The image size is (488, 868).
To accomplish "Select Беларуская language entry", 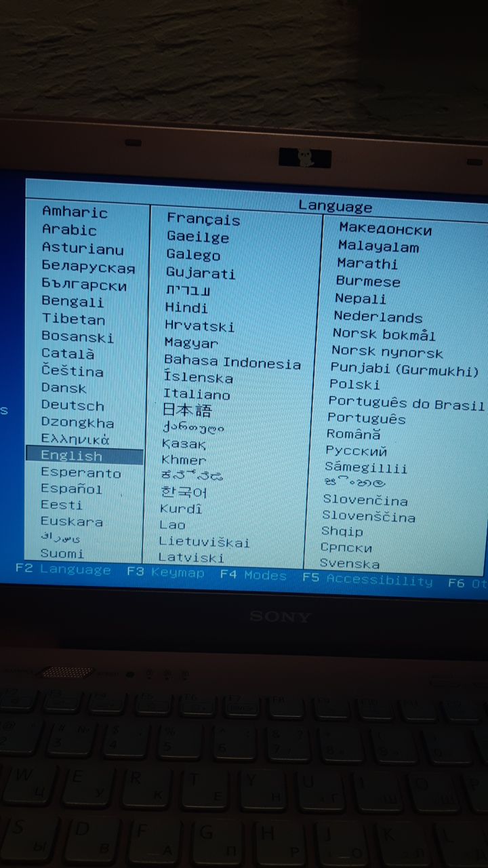I will (x=88, y=267).
